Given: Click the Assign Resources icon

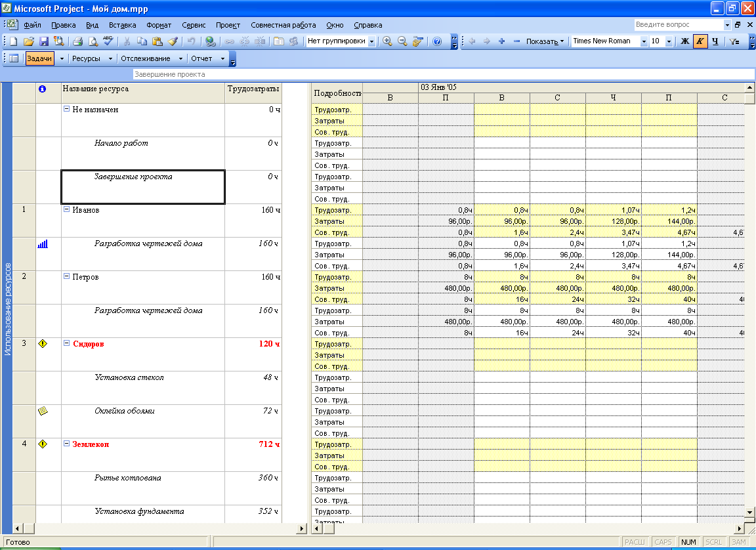Looking at the screenshot, I should [293, 41].
